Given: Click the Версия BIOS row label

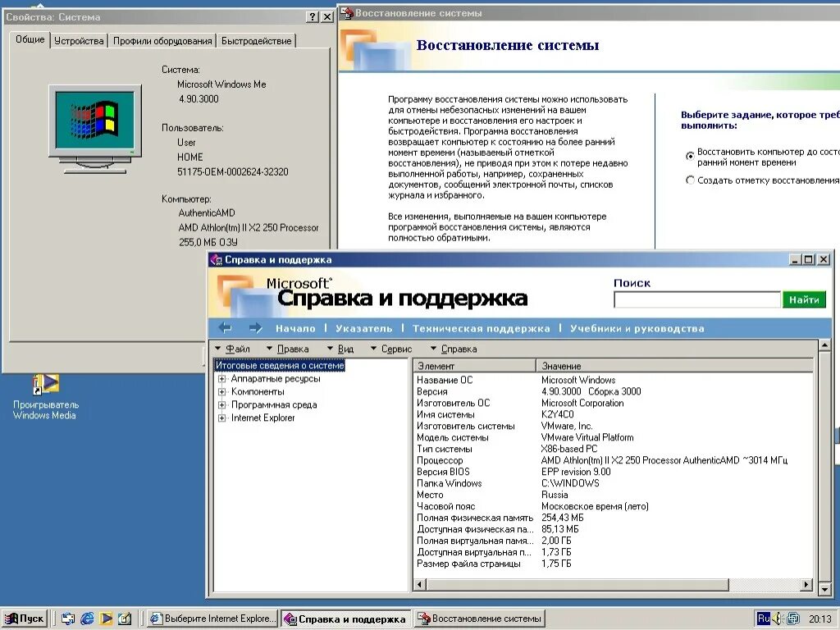Looking at the screenshot, I should (x=443, y=472).
